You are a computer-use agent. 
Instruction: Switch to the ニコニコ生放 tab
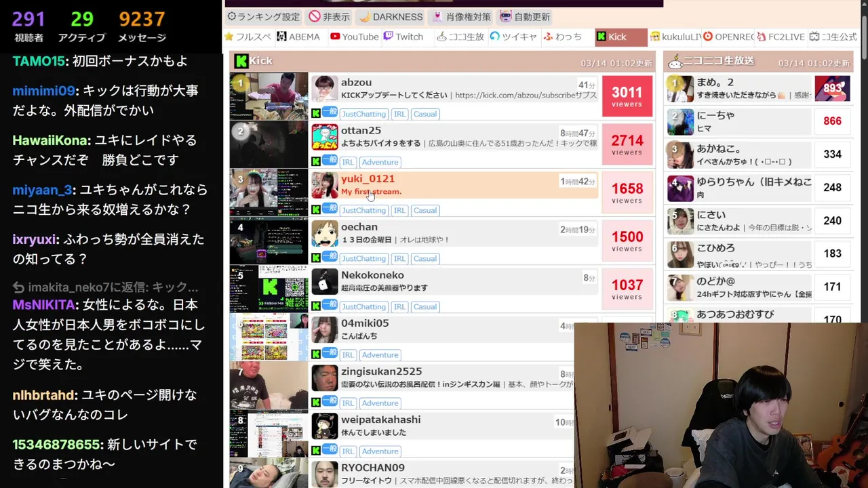460,37
